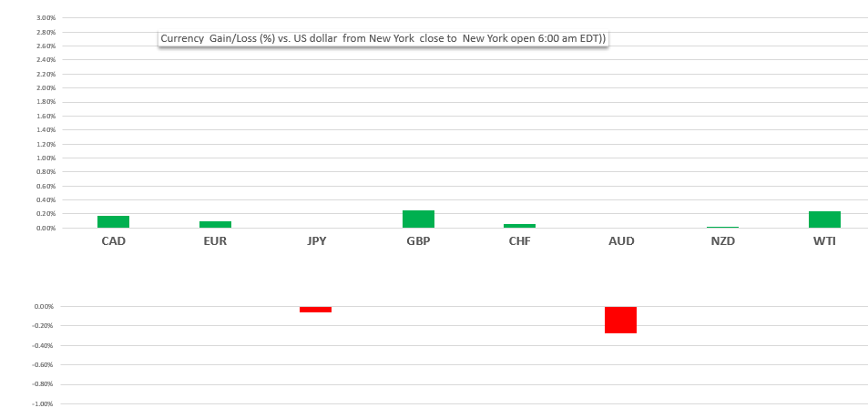The image size is (868, 408).
Task: Click the CAD category label
Action: point(113,241)
